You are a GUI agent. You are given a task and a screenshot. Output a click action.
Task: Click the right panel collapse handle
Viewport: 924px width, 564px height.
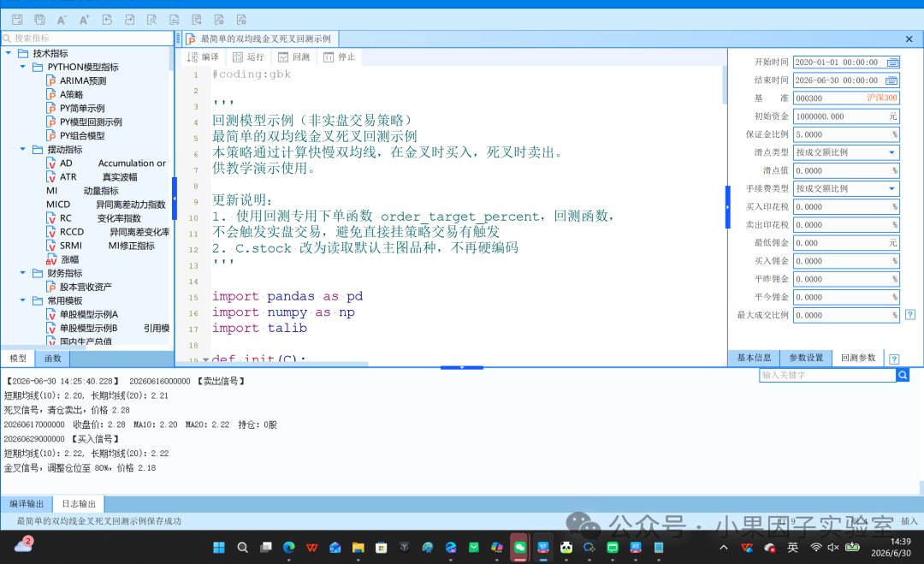pyautogui.click(x=728, y=207)
